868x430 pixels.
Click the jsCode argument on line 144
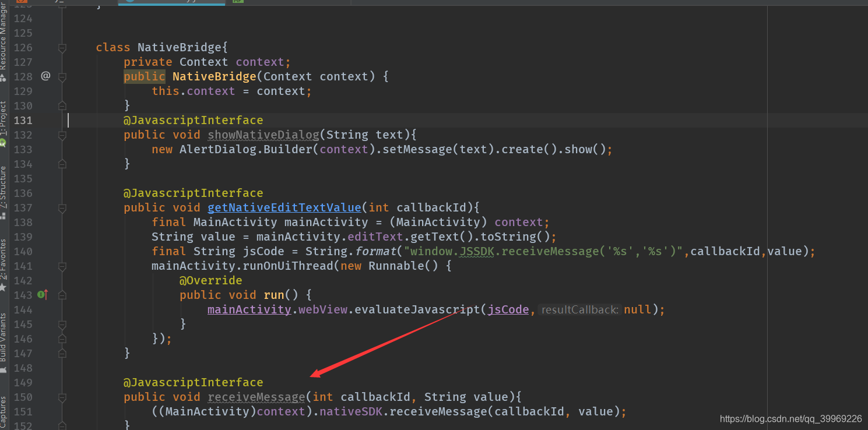[508, 309]
